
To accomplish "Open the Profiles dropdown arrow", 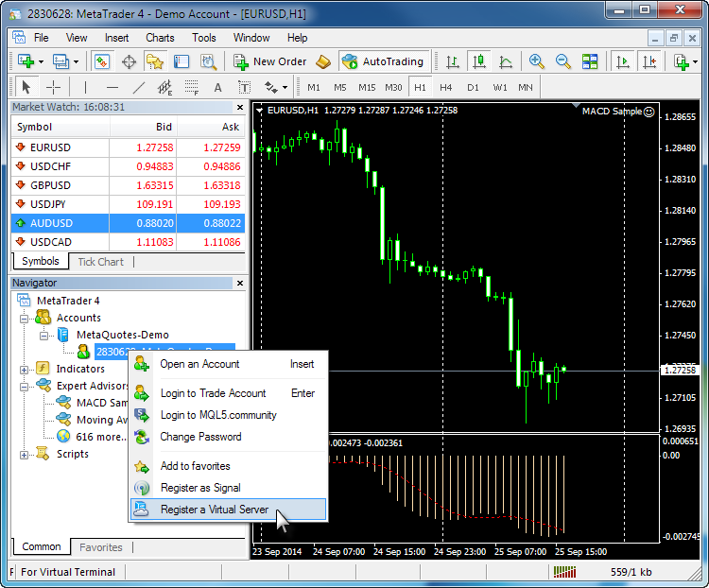I will 76,61.
